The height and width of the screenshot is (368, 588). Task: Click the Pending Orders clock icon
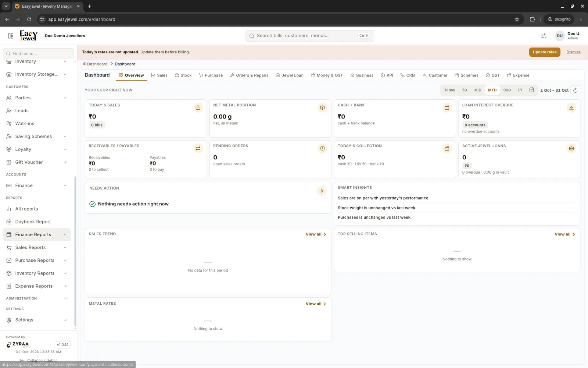322,148
